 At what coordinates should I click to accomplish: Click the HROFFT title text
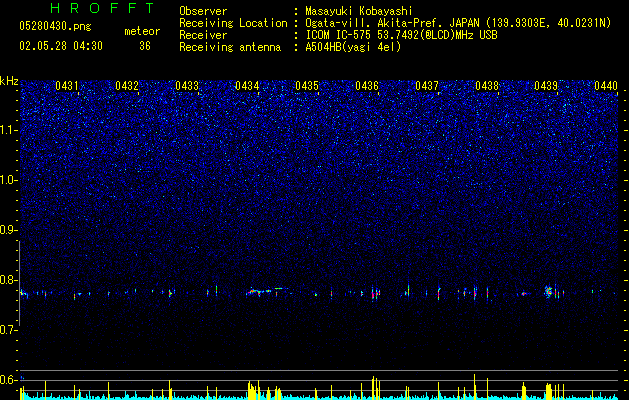[102, 8]
